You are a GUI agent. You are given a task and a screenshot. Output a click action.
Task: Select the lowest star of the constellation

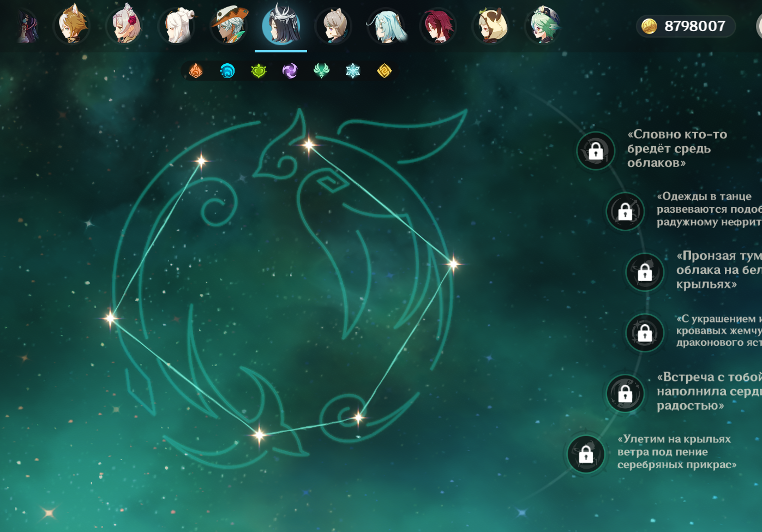pyautogui.click(x=259, y=435)
